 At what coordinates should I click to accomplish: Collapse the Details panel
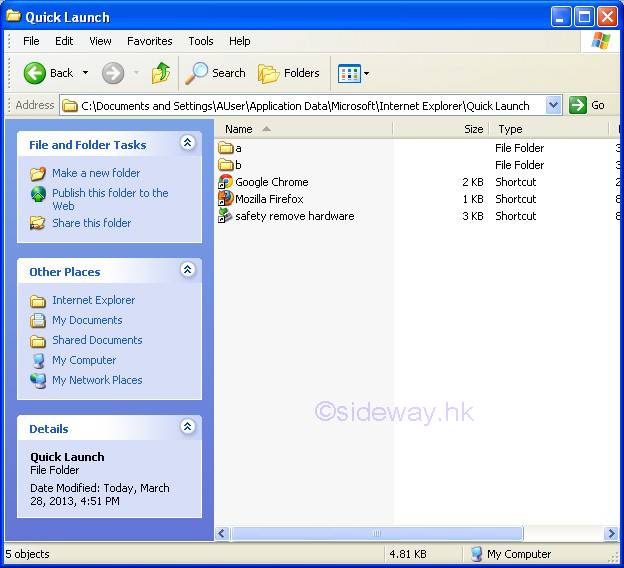click(x=187, y=428)
